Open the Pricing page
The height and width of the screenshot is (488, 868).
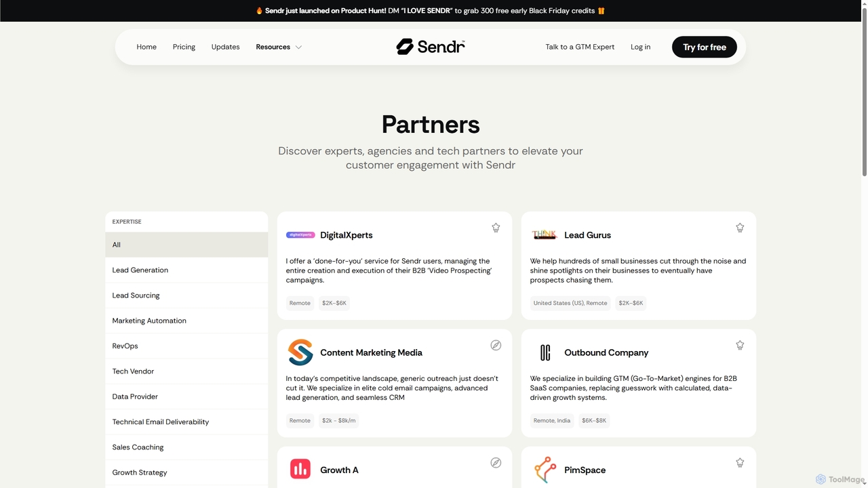[184, 47]
